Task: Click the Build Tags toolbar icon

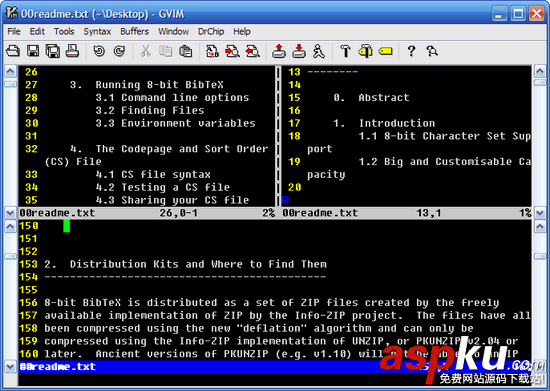Action: pos(365,51)
